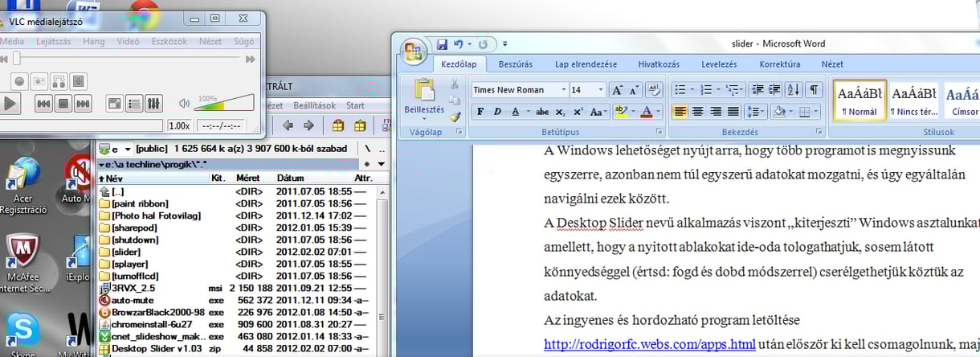Stop playback in VLC
Viewport: 980px width, 357px height.
pyautogui.click(x=63, y=103)
